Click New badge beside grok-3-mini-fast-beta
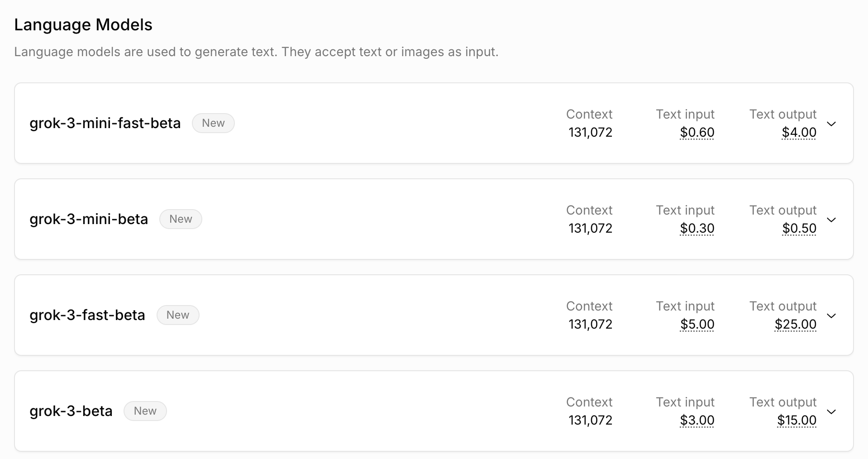Screen dimensions: 868x459 [x=213, y=123]
